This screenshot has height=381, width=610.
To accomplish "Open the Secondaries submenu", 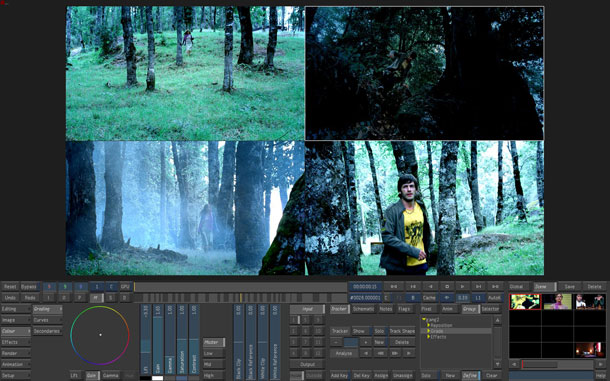I will (47, 331).
